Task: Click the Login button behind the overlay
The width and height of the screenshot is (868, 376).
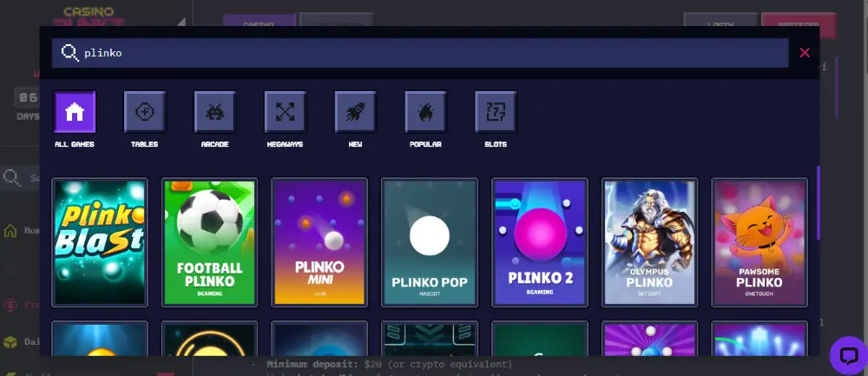Action: (x=720, y=20)
